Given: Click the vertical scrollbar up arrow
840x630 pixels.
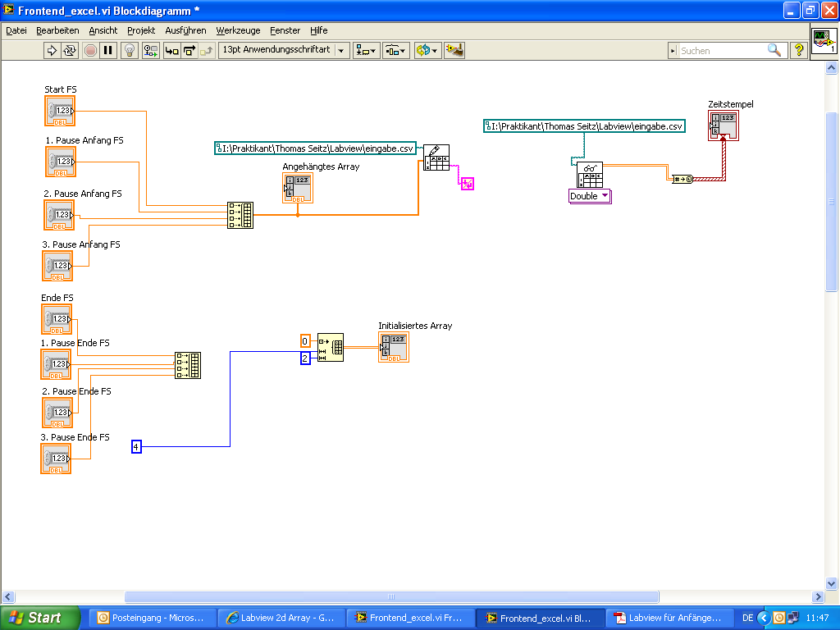Looking at the screenshot, I should click(832, 67).
